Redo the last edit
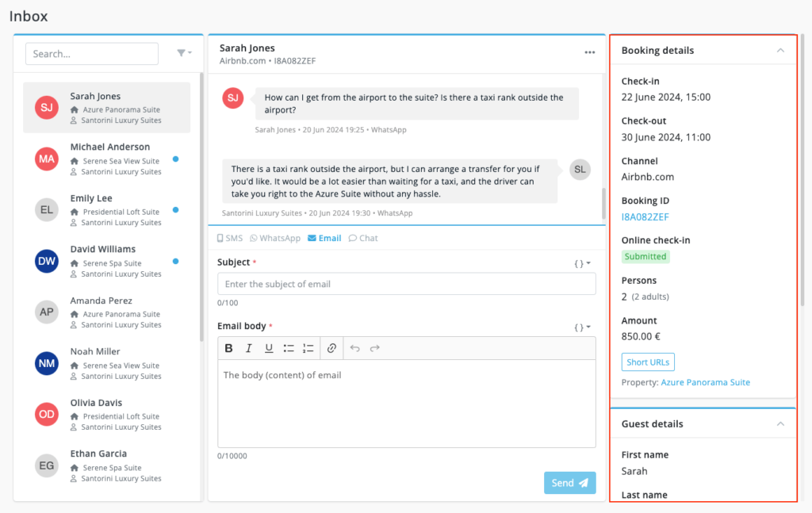 [x=374, y=348]
